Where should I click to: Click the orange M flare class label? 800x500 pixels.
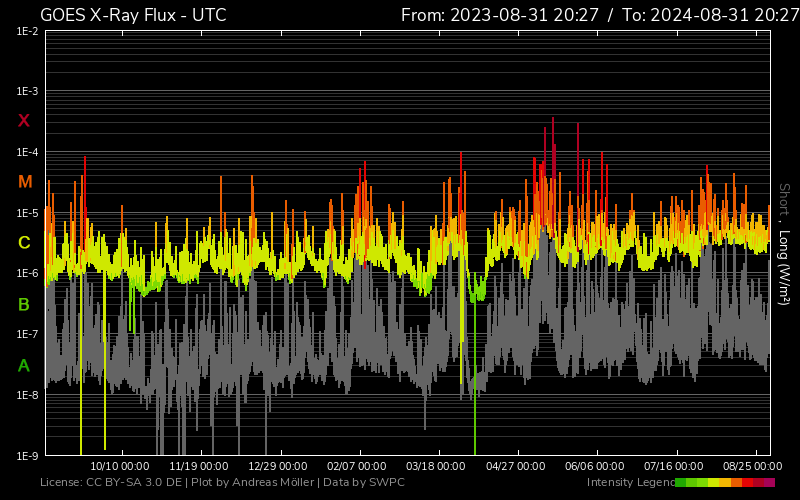[x=24, y=182]
